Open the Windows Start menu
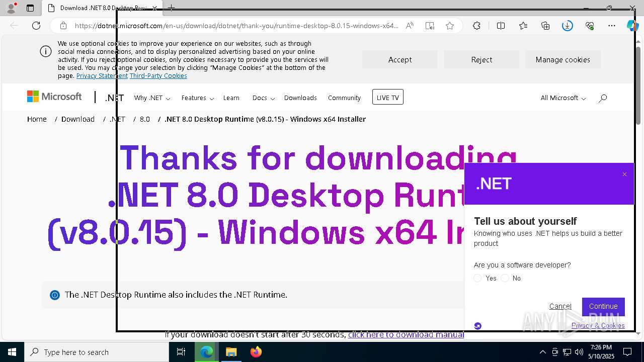The width and height of the screenshot is (644, 362). (x=12, y=352)
